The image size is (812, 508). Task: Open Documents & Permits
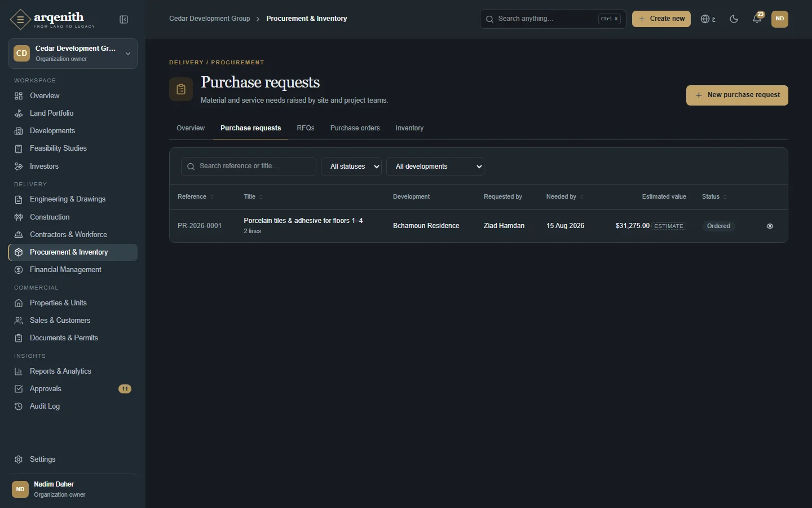(73, 338)
